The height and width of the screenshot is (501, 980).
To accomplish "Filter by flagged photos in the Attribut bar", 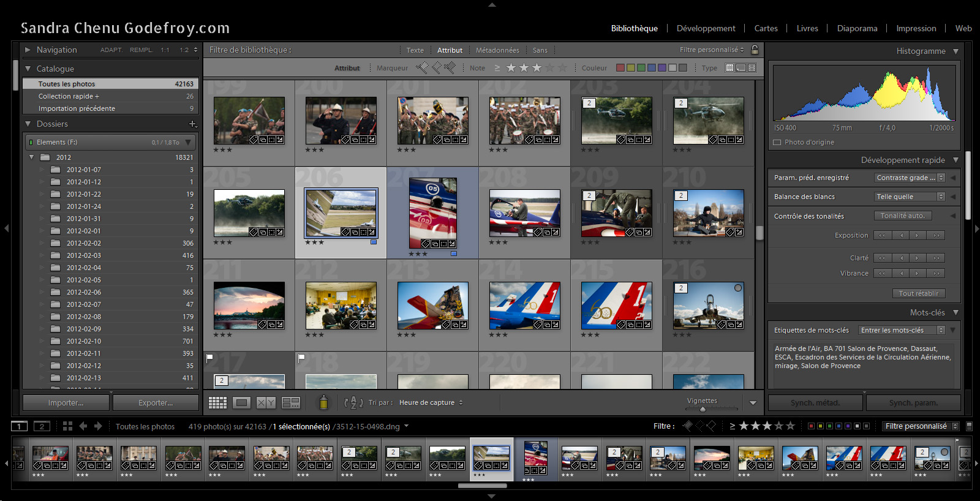I will [423, 67].
